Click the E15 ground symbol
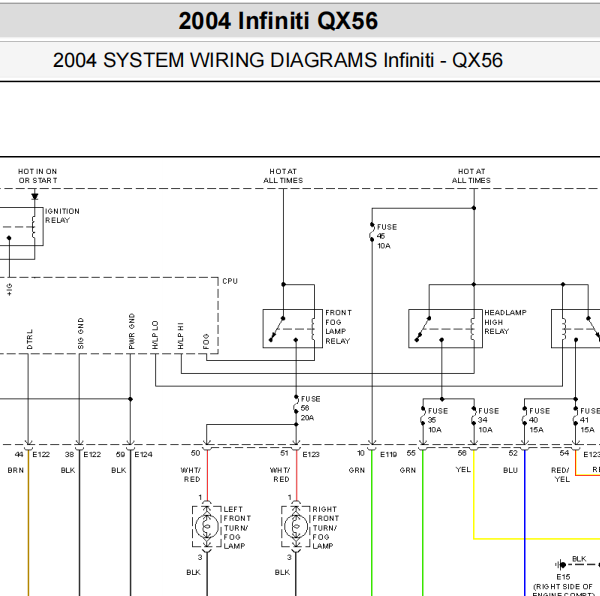 point(561,565)
